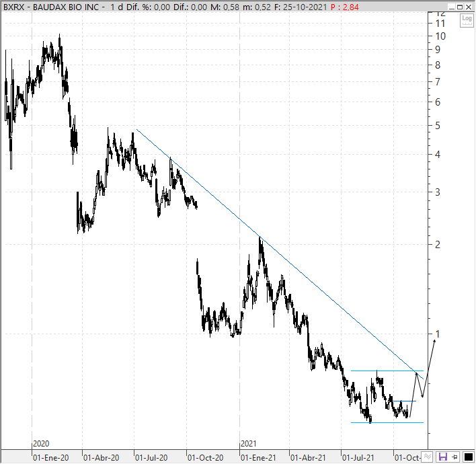Click the Dif. %: 0,00 header value
Viewport: 476px width, 464px height.
coord(148,7)
